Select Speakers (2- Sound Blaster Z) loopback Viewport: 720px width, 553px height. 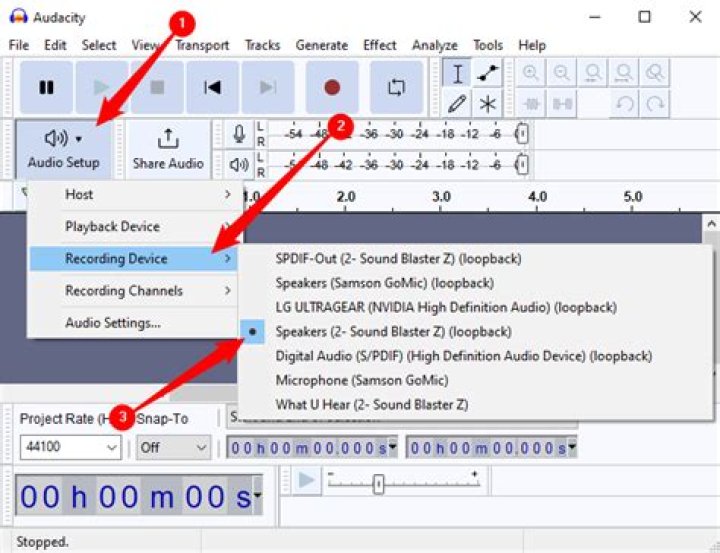[475, 332]
